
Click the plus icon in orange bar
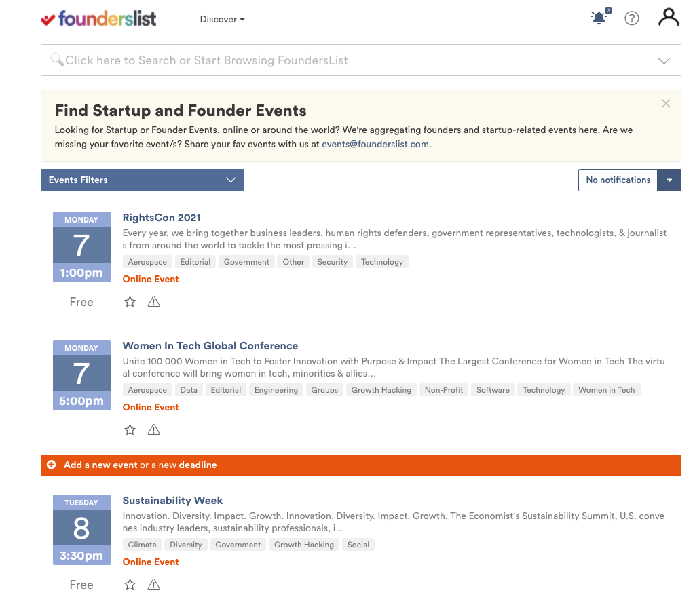[x=52, y=465]
